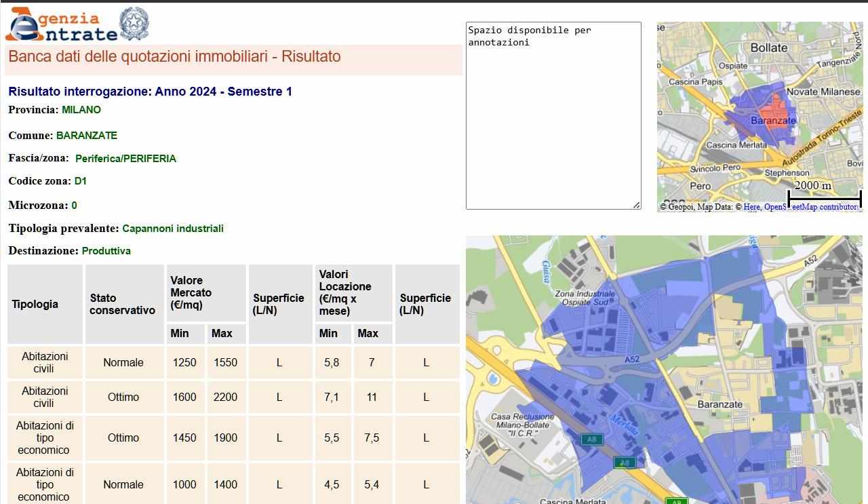868x504 pixels.
Task: Click the Italian Republic emblem icon
Action: [134, 24]
